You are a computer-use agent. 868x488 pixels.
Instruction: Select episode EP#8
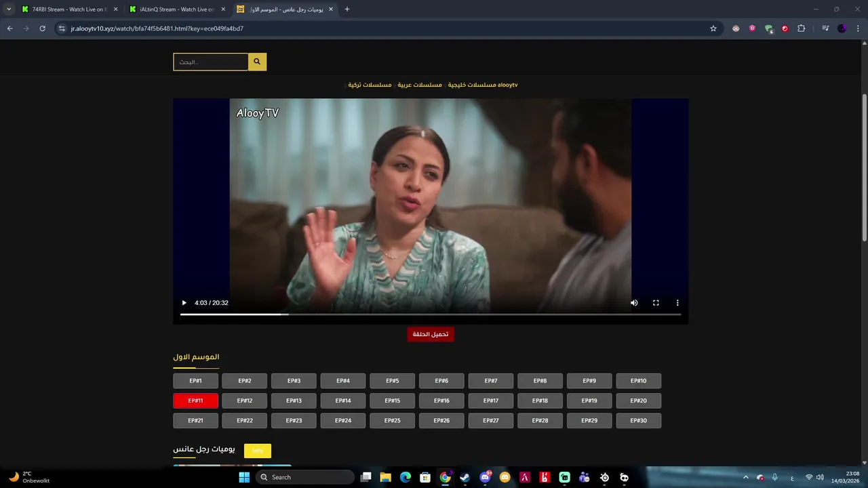[540, 381]
